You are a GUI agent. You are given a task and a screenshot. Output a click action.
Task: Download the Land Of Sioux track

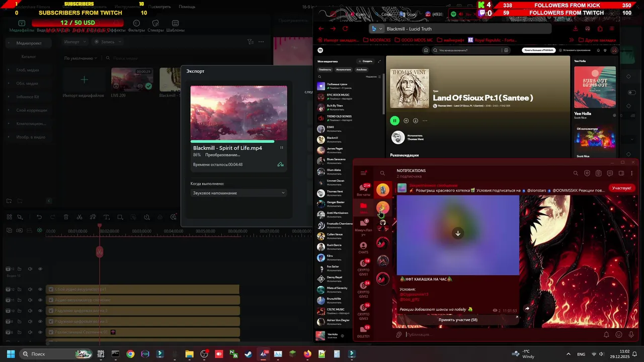point(416,121)
